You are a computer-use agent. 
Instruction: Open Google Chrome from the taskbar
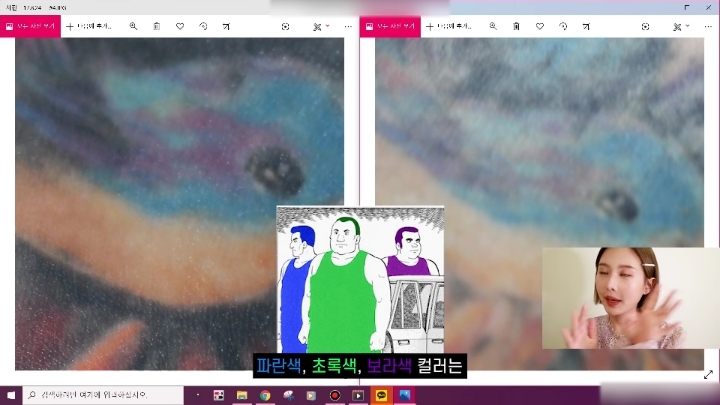265,395
